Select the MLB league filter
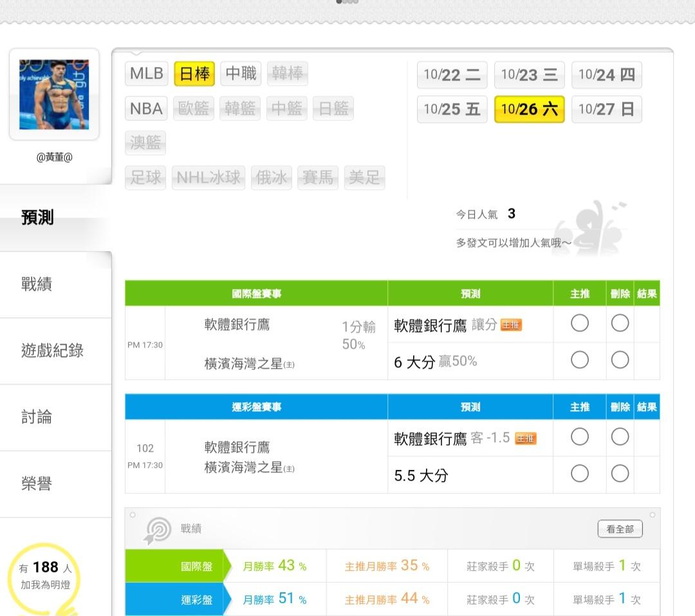The image size is (695, 616). tap(147, 73)
